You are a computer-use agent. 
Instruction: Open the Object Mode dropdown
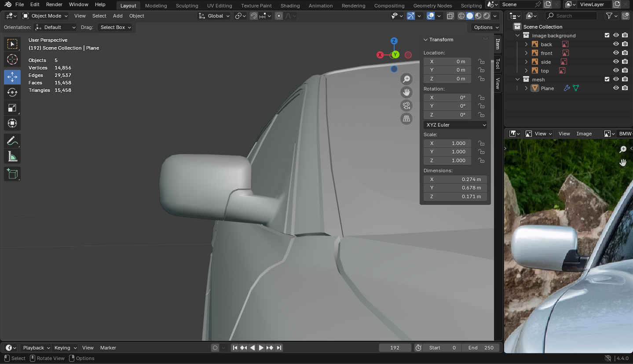click(x=45, y=16)
